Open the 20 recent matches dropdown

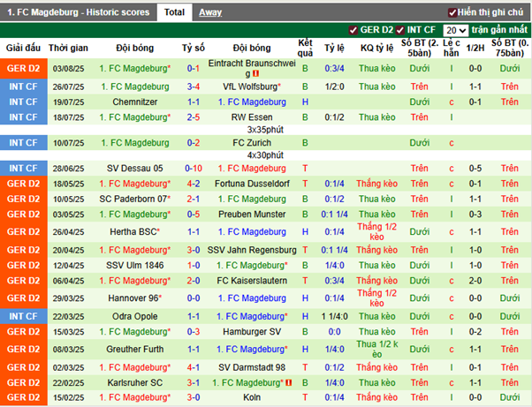click(x=456, y=31)
